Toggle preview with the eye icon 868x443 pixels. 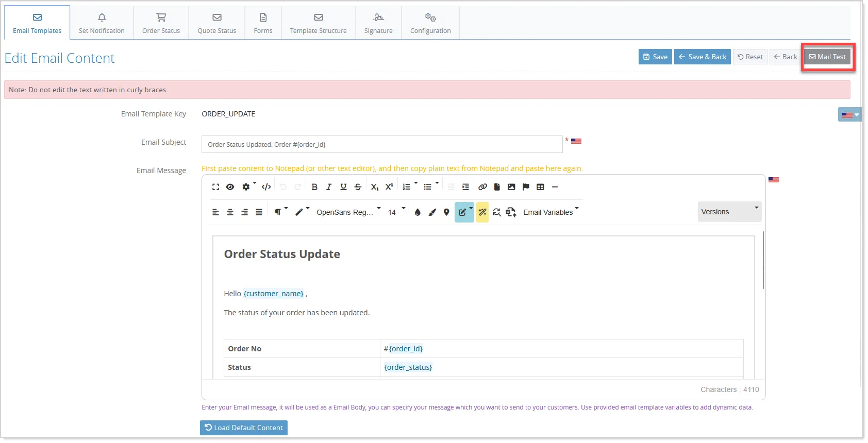coord(230,187)
